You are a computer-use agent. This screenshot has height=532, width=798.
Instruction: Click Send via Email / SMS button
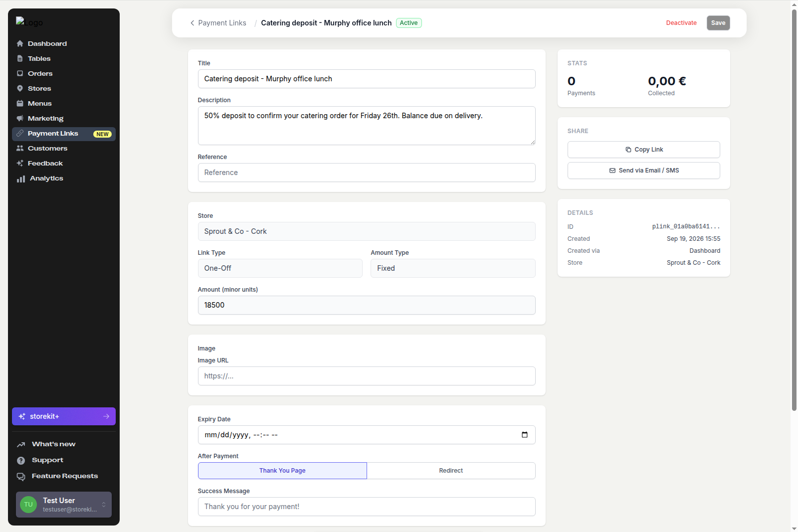[644, 171]
